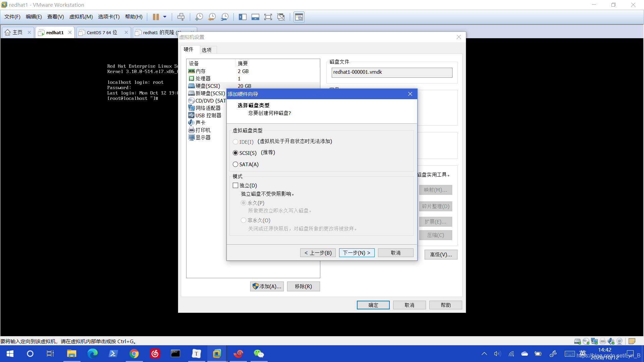Click the sound card status bar icon
The image size is (644, 362).
[x=611, y=341]
